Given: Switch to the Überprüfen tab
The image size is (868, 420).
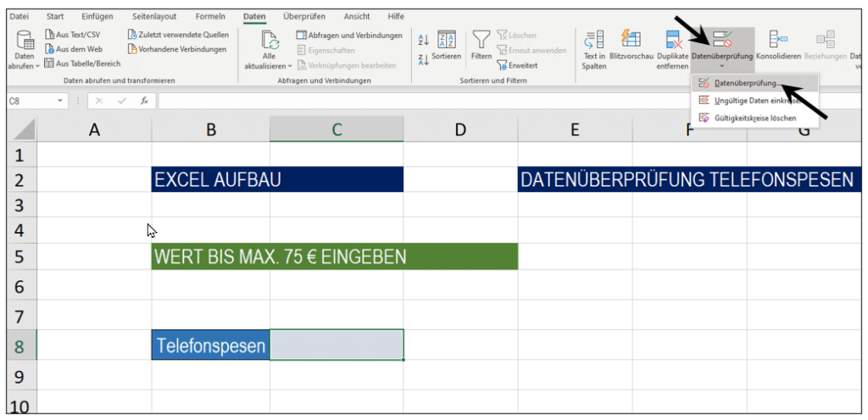Looking at the screenshot, I should point(304,16).
